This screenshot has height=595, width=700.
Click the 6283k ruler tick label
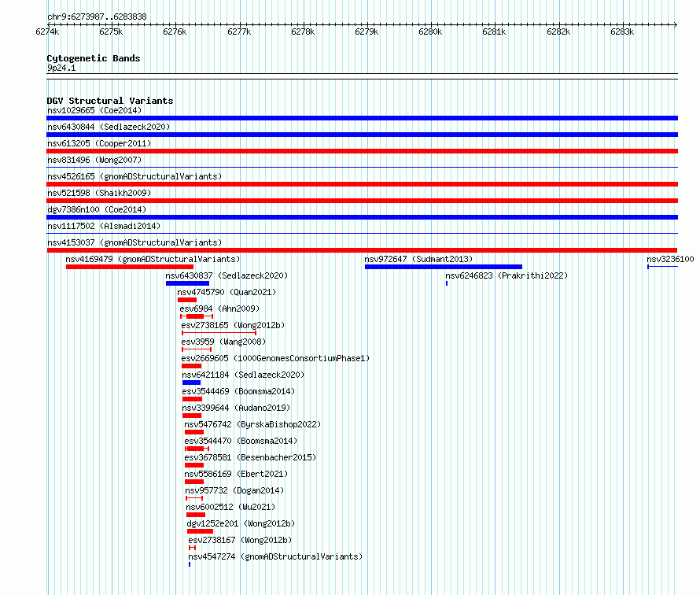pyautogui.click(x=622, y=31)
